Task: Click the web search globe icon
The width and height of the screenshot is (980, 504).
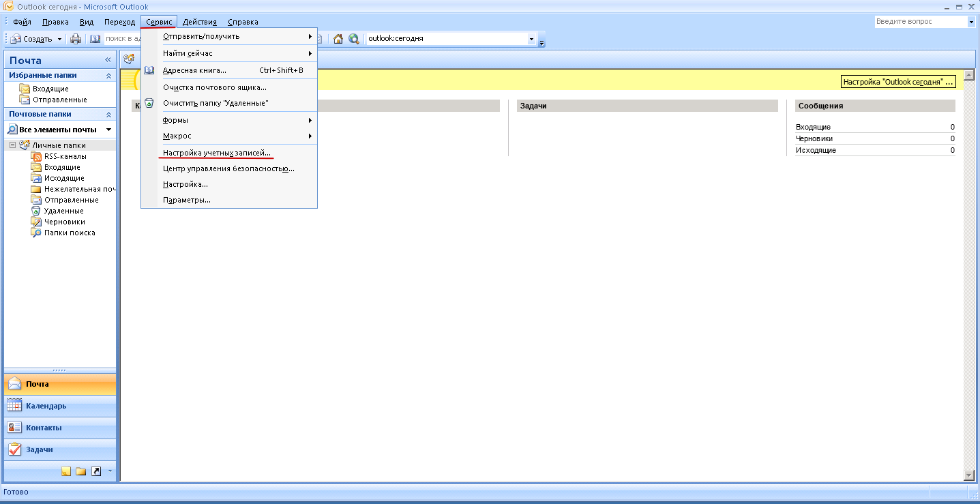Action: (353, 39)
